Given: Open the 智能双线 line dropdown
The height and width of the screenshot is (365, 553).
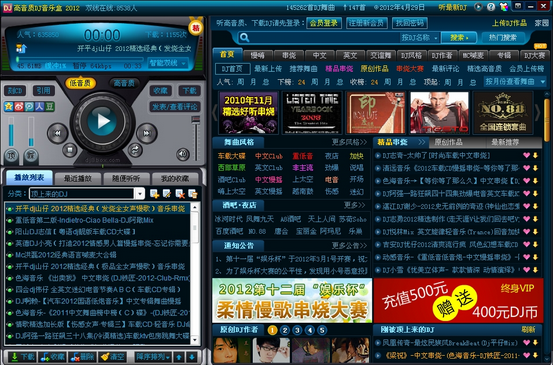Looking at the screenshot, I should (x=168, y=63).
